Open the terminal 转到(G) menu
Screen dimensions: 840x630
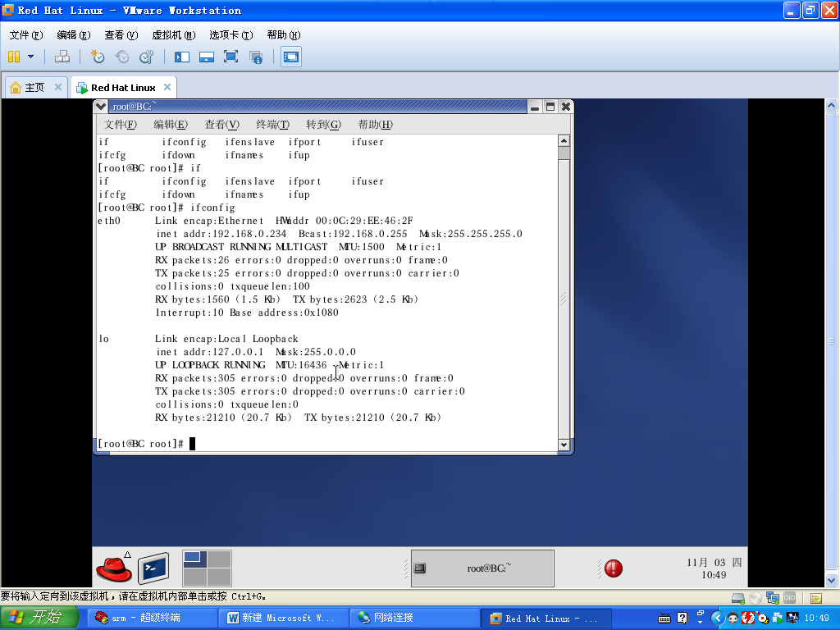pyautogui.click(x=323, y=125)
